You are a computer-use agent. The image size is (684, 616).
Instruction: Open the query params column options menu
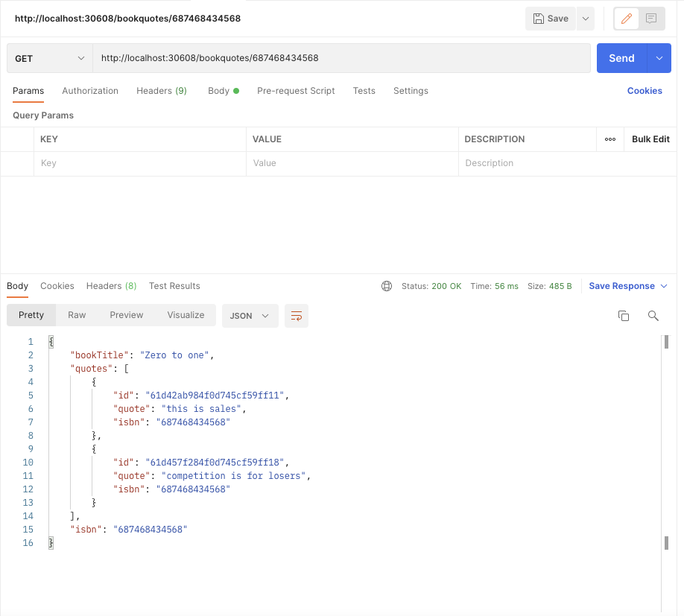609,139
